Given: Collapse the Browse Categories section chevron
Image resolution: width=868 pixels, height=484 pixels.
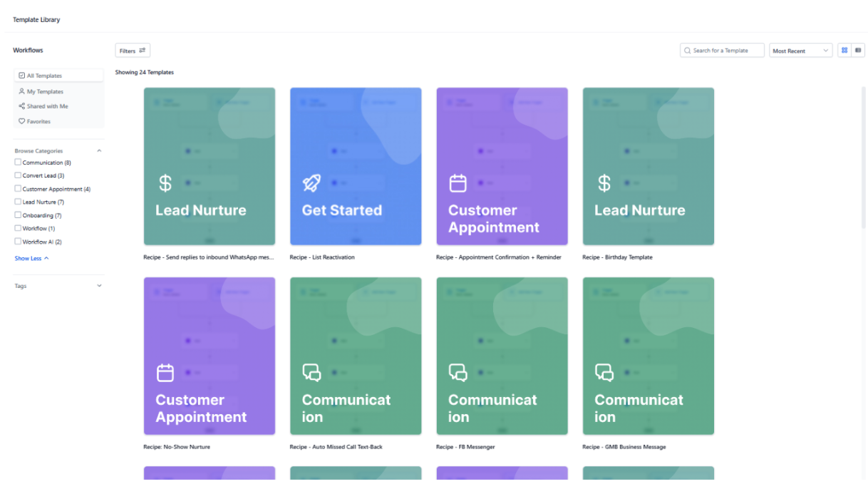Looking at the screenshot, I should coord(99,151).
